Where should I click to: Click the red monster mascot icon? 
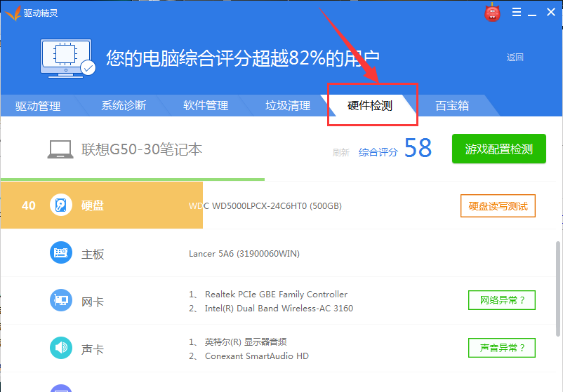tap(492, 13)
